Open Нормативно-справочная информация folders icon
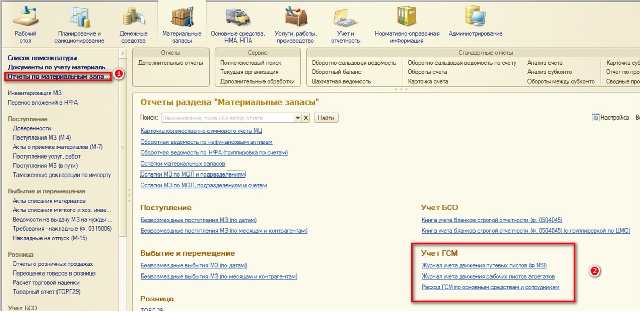 [x=407, y=16]
